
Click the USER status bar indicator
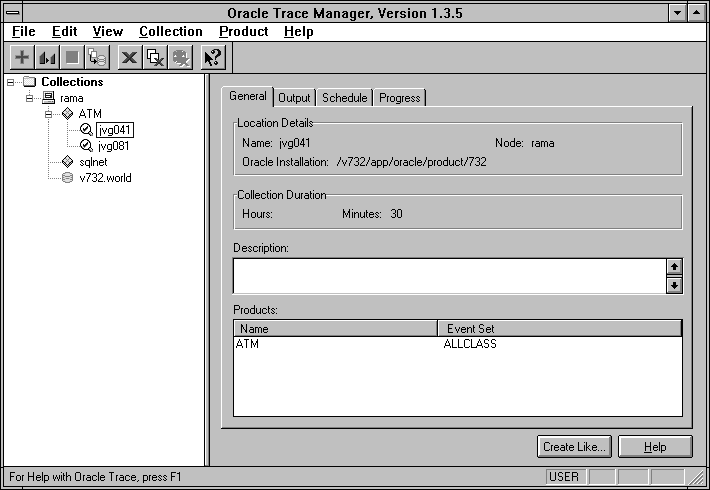tap(564, 477)
